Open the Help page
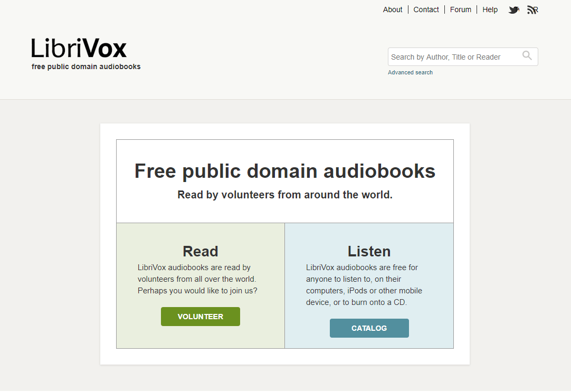 point(490,10)
